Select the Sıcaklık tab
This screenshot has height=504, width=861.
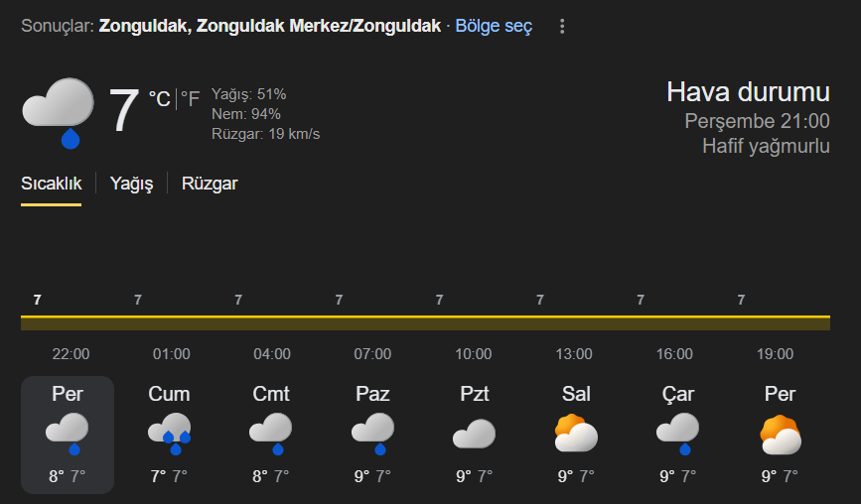(52, 184)
